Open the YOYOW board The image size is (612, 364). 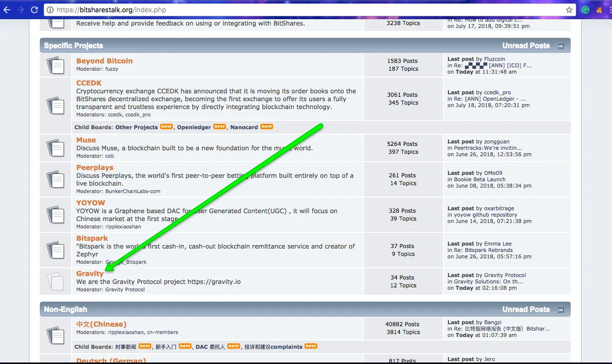[x=91, y=203]
